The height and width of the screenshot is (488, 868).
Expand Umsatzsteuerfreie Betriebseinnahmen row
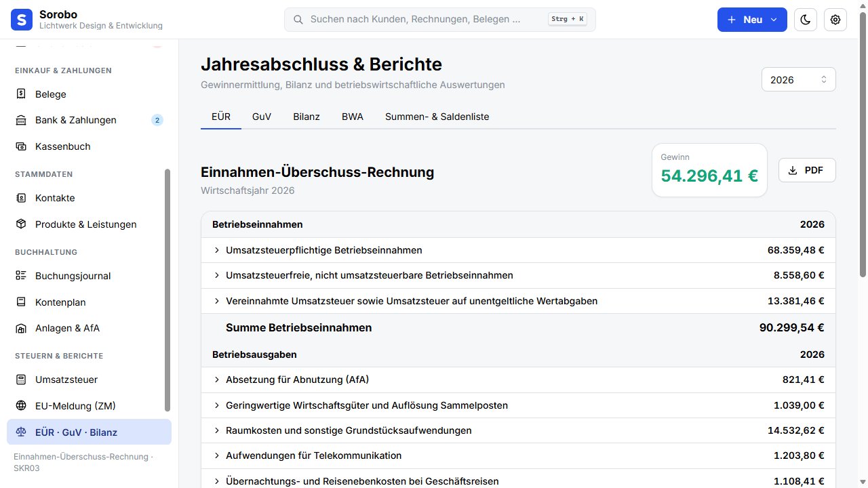pyautogui.click(x=518, y=275)
